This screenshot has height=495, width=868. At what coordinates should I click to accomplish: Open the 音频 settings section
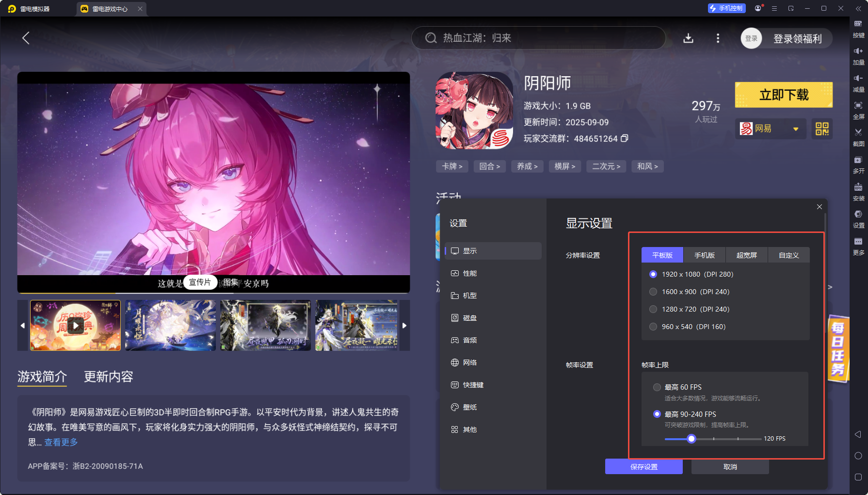(493, 340)
